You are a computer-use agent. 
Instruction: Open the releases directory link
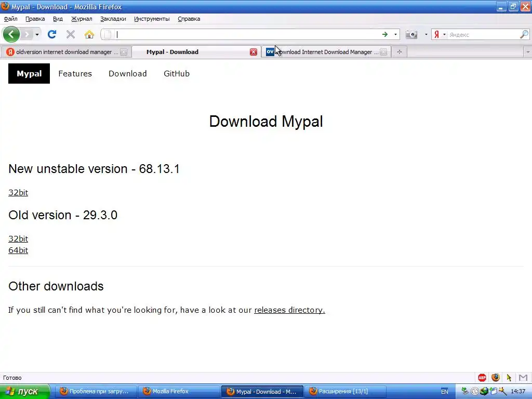(x=289, y=310)
